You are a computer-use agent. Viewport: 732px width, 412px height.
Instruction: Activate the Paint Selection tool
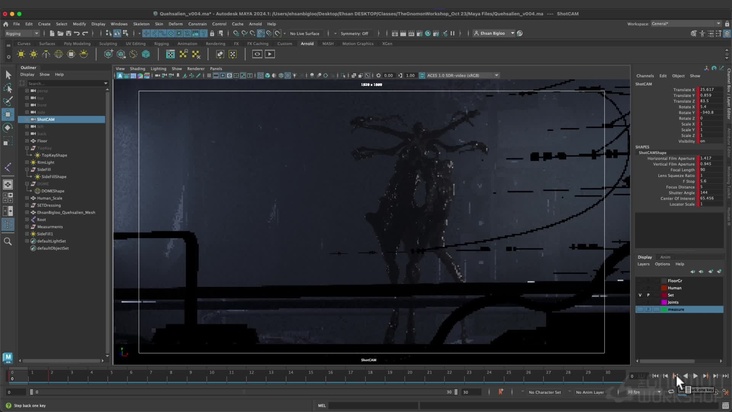pyautogui.click(x=8, y=101)
